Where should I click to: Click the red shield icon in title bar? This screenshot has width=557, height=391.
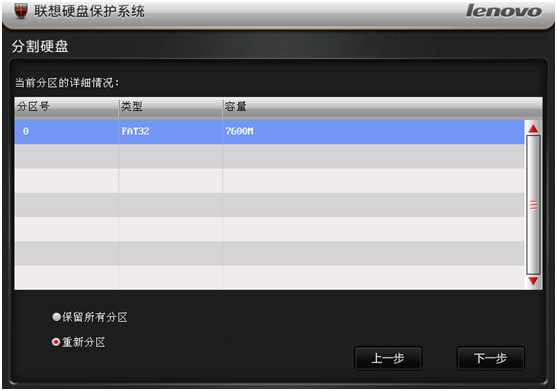(x=21, y=11)
